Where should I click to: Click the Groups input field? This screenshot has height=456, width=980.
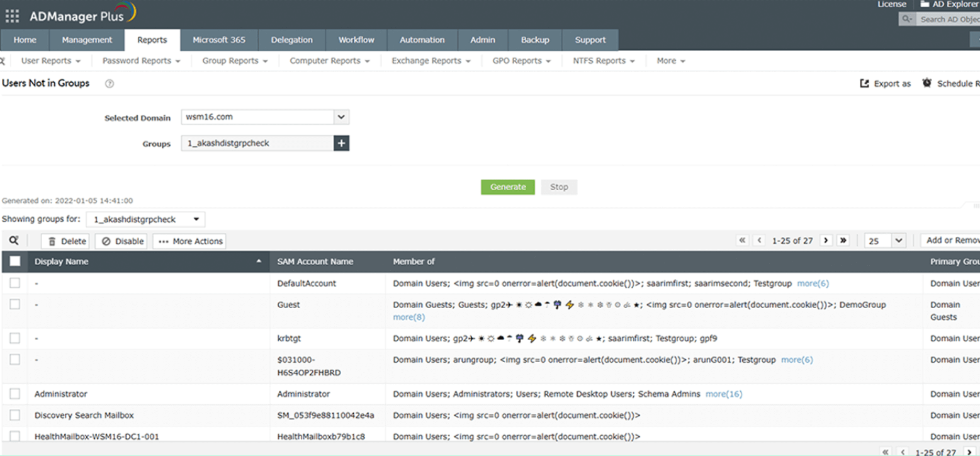(x=257, y=144)
